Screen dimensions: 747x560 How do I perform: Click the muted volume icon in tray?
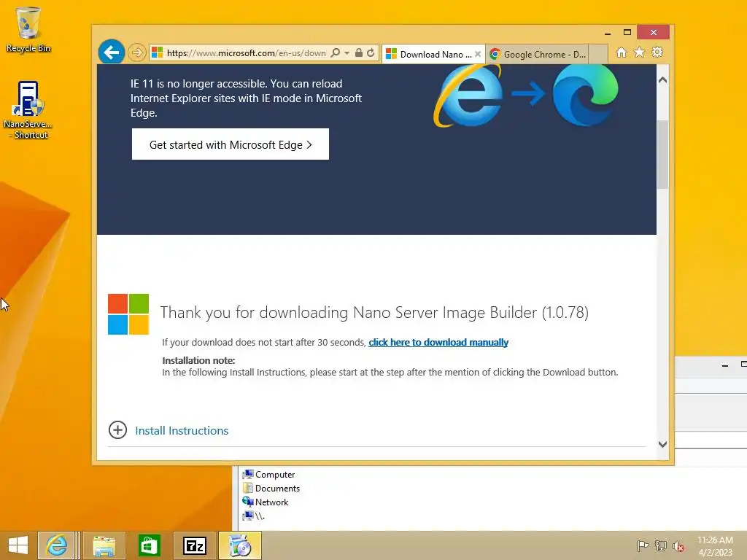[678, 546]
